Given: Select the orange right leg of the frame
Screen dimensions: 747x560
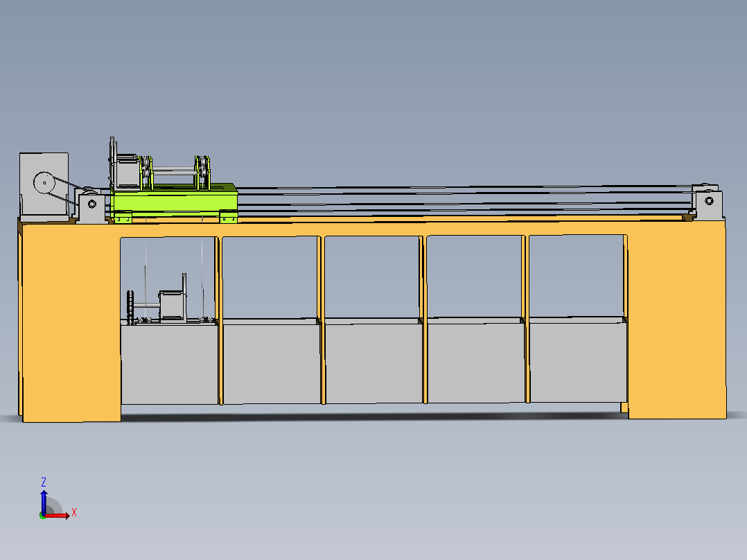Looking at the screenshot, I should [676, 320].
